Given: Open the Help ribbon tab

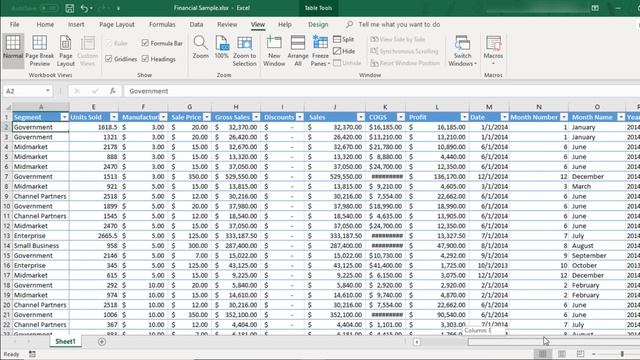Looking at the screenshot, I should (284, 24).
